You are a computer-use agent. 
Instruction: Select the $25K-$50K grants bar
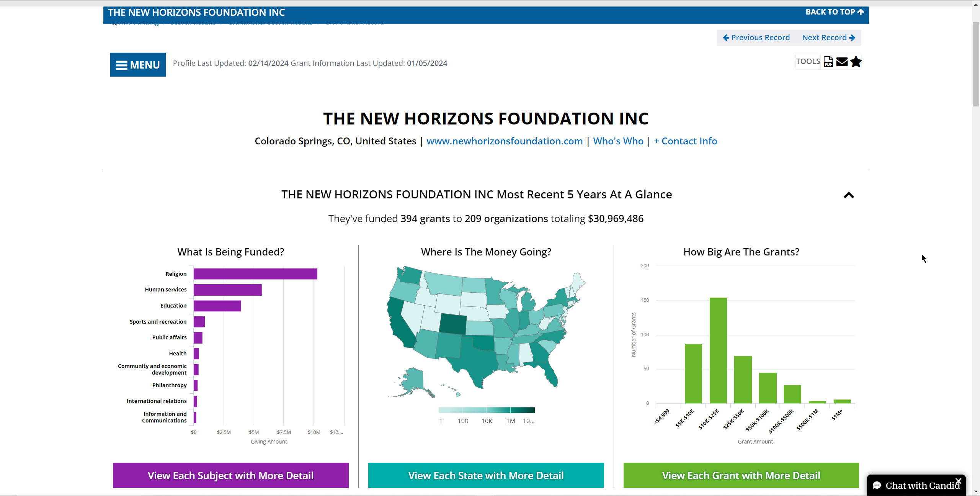click(x=743, y=380)
